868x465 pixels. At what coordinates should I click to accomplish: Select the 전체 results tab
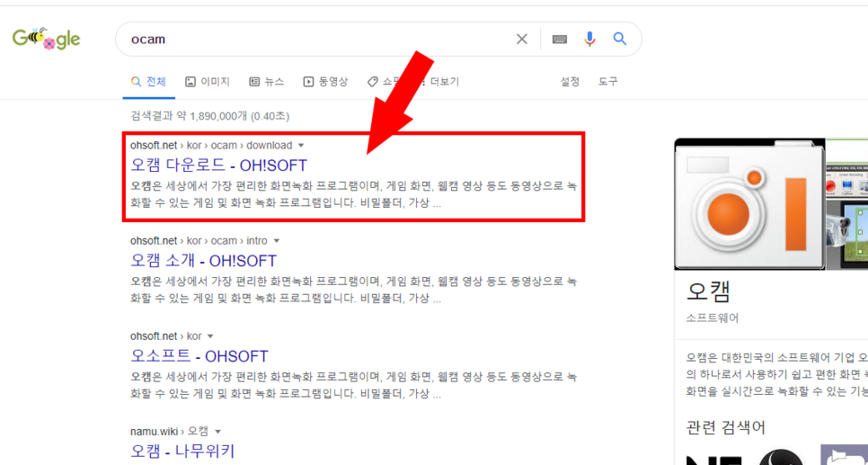tap(148, 82)
